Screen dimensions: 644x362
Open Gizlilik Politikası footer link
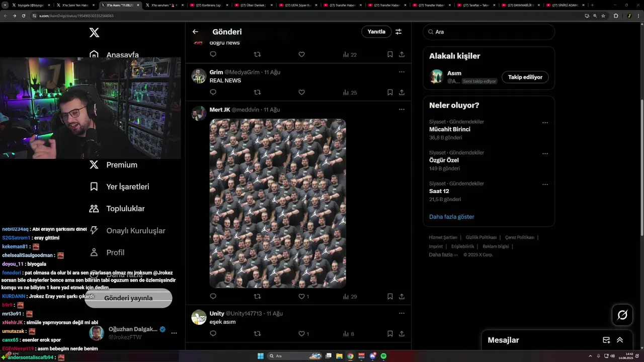pyautogui.click(x=481, y=237)
